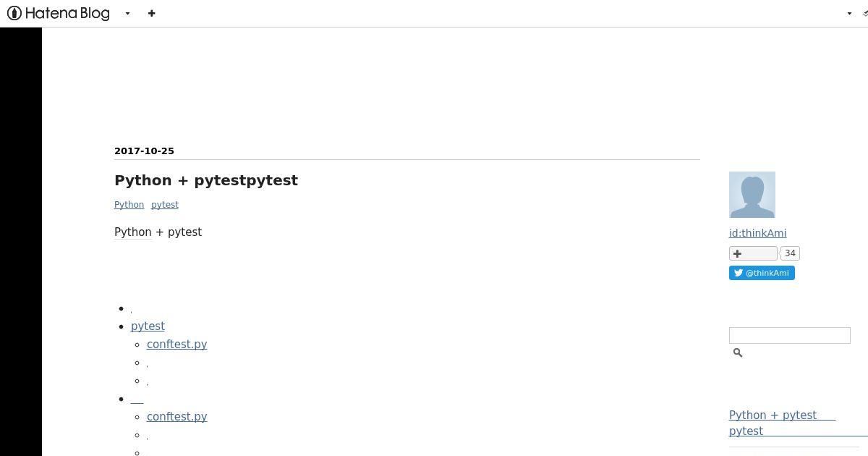868x456 pixels.
Task: Click the magnifying glass search icon
Action: pyautogui.click(x=737, y=352)
